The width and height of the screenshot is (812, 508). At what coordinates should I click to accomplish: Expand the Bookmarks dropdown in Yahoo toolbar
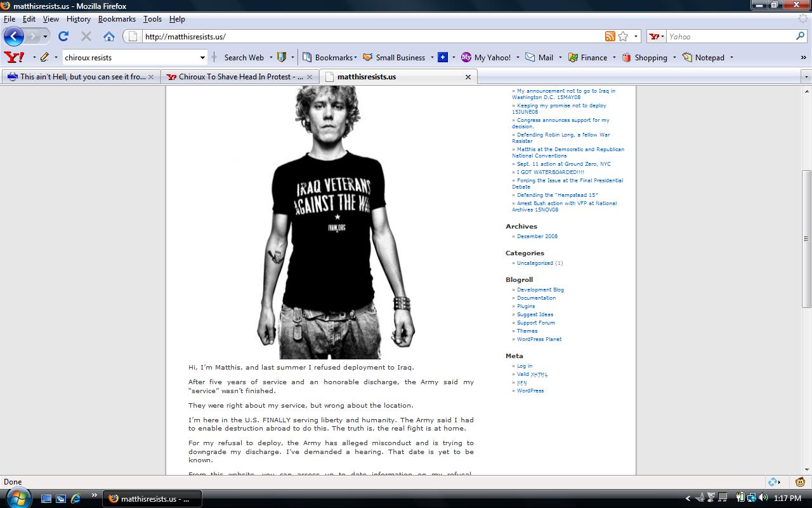pos(355,57)
